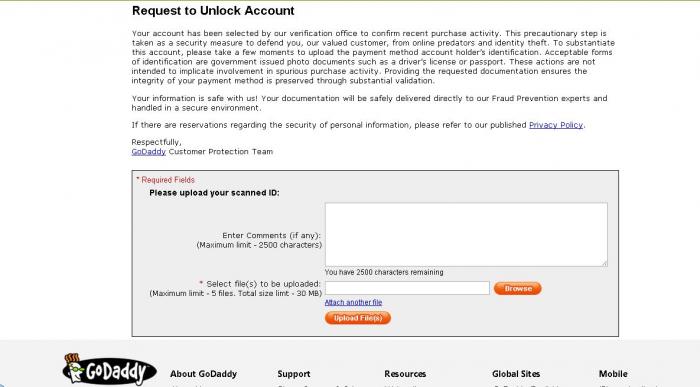
Task: Click the GoDaddy logo in the footer
Action: click(109, 370)
